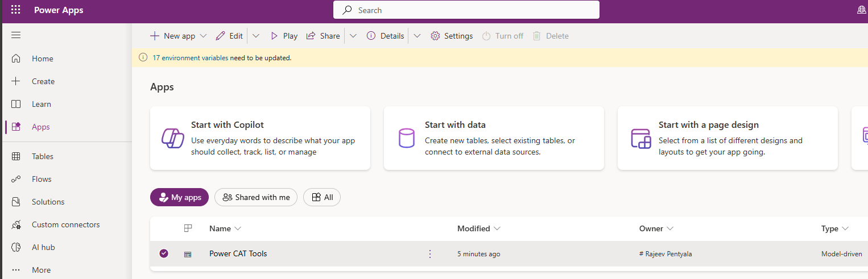
Task: Switch to Shared with me filter
Action: 256,197
